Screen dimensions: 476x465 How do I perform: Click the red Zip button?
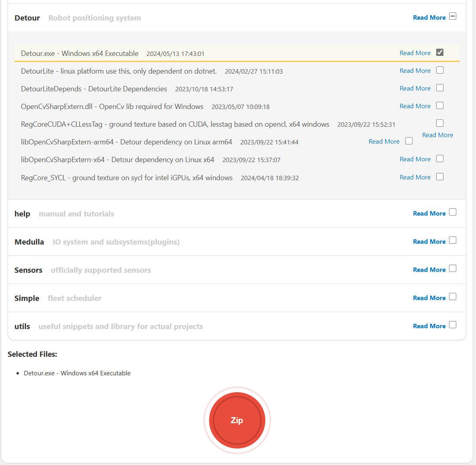click(237, 420)
